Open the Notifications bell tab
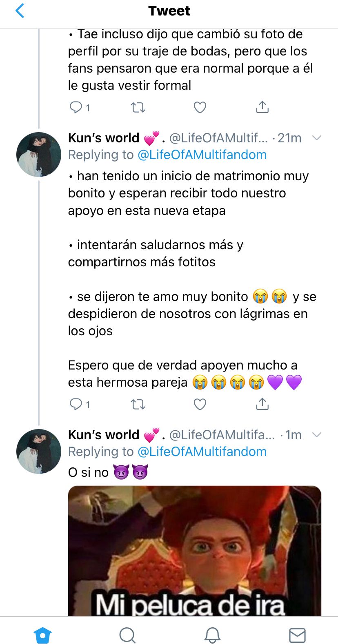Viewport: 338px width, 644px height. point(212,635)
